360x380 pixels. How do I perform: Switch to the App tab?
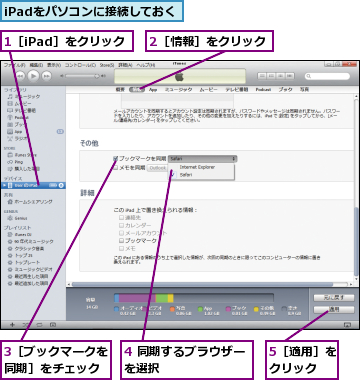153,90
